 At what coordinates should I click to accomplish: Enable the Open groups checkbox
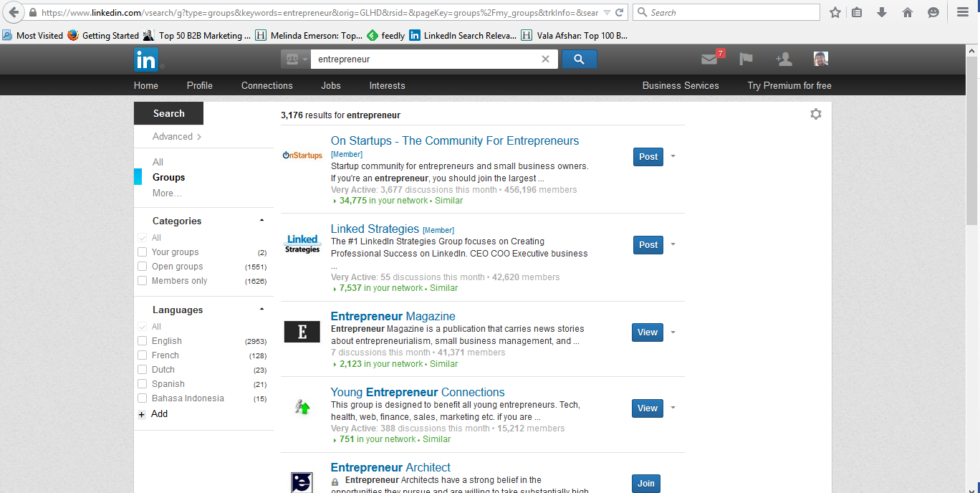[x=142, y=267]
